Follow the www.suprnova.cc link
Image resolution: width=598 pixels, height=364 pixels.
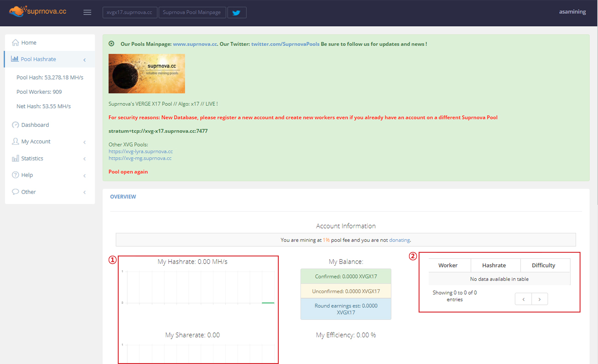pos(195,44)
